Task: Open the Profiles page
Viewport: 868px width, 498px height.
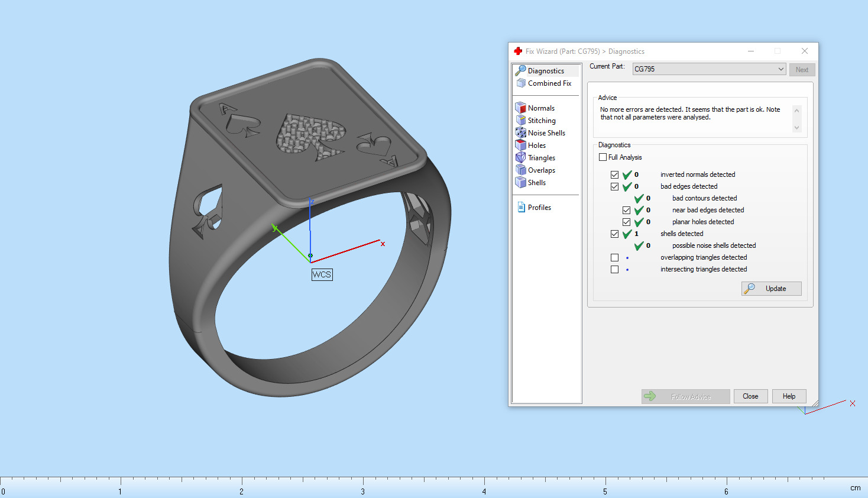Action: click(x=539, y=208)
